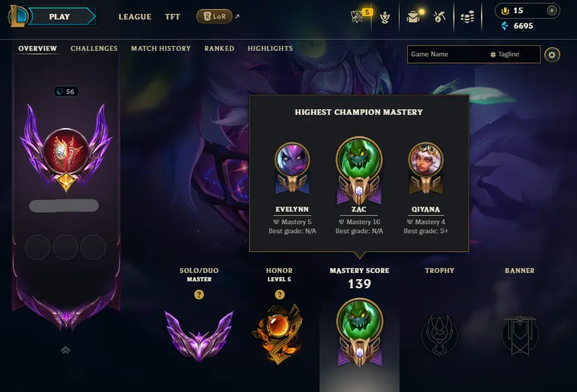Expand the banner chevron arrows below profile
Viewport: 577px width, 392px height.
pyautogui.click(x=65, y=350)
